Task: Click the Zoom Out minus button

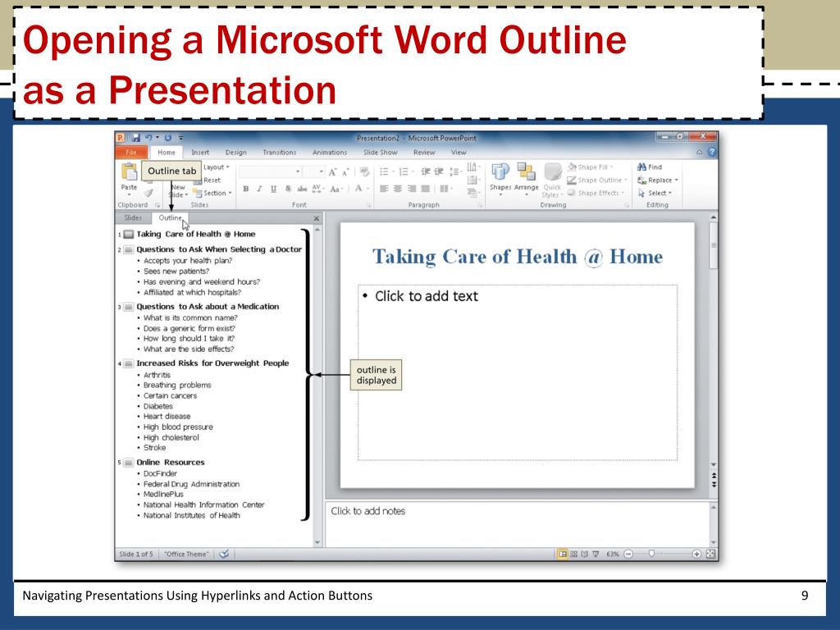Action: (x=628, y=554)
